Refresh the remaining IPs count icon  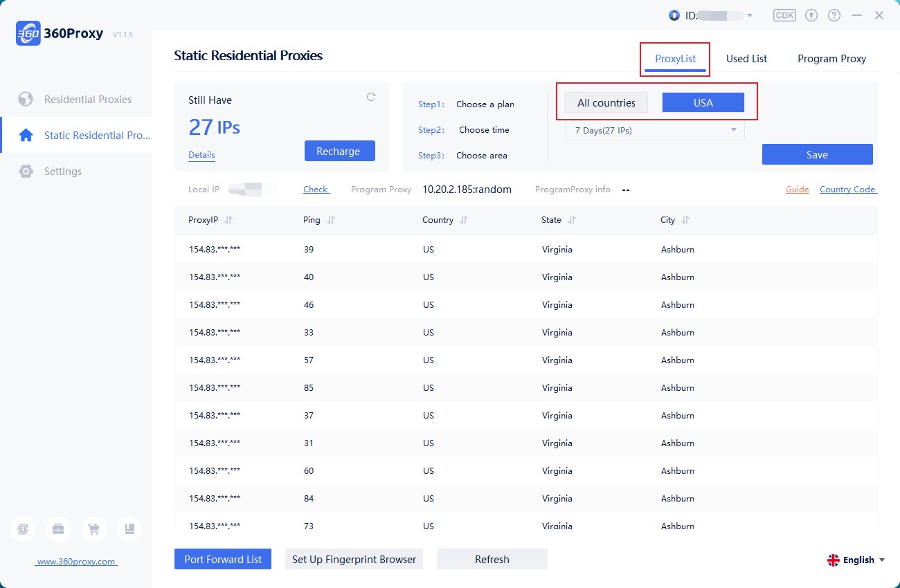click(x=371, y=97)
